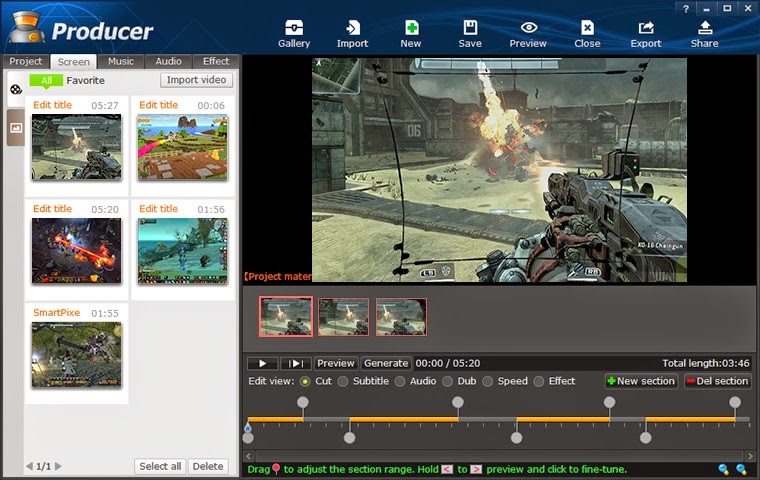The width and height of the screenshot is (760, 480).
Task: Switch to Favorite filter
Action: [85, 80]
